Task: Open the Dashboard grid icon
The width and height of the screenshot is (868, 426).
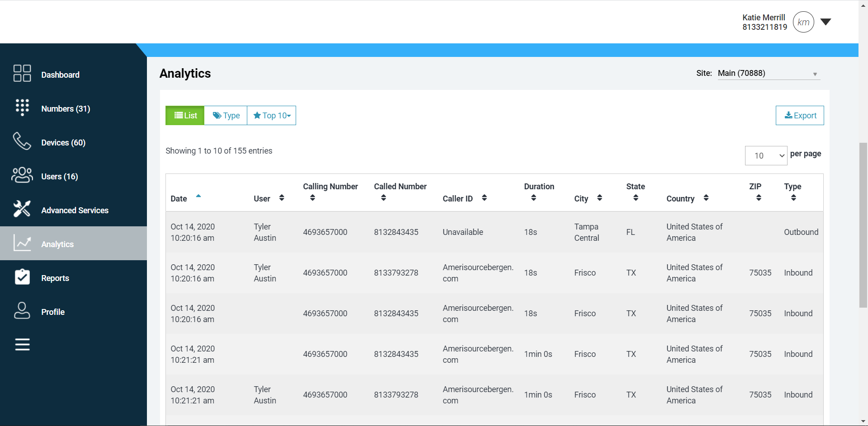Action: 22,73
